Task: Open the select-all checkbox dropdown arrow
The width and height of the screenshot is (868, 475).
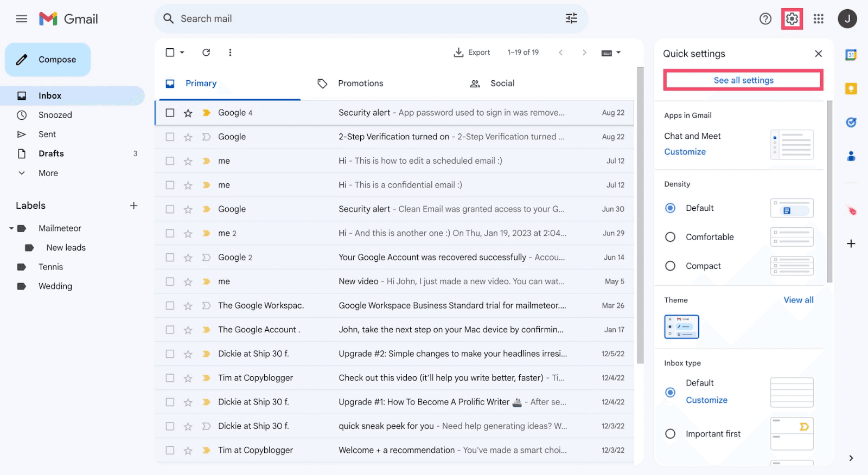Action: coord(182,53)
